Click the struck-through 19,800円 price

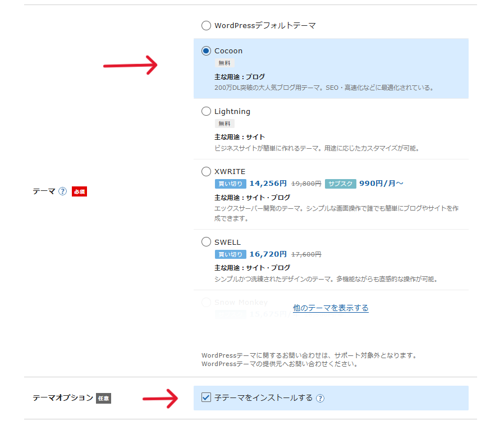pos(306,184)
